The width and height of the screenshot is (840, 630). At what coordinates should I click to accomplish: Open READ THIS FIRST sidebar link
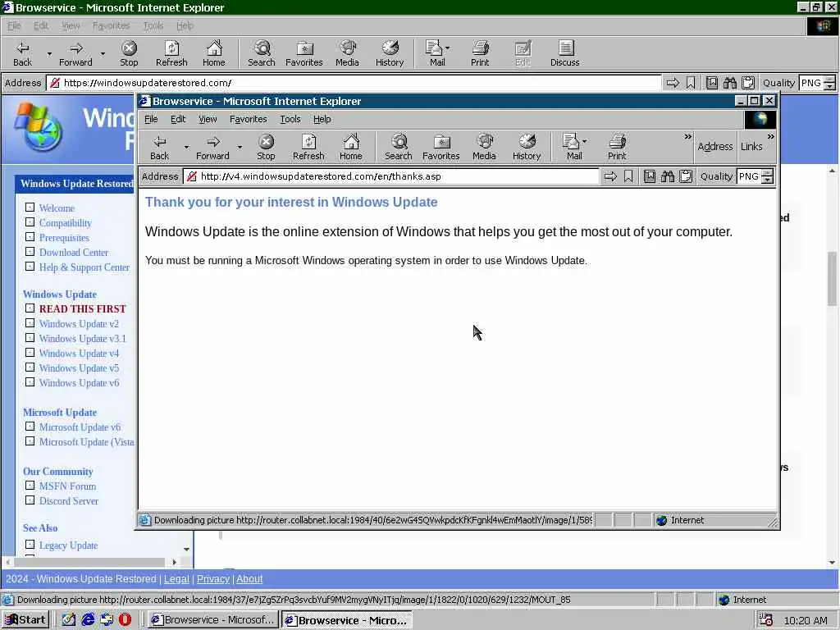83,309
